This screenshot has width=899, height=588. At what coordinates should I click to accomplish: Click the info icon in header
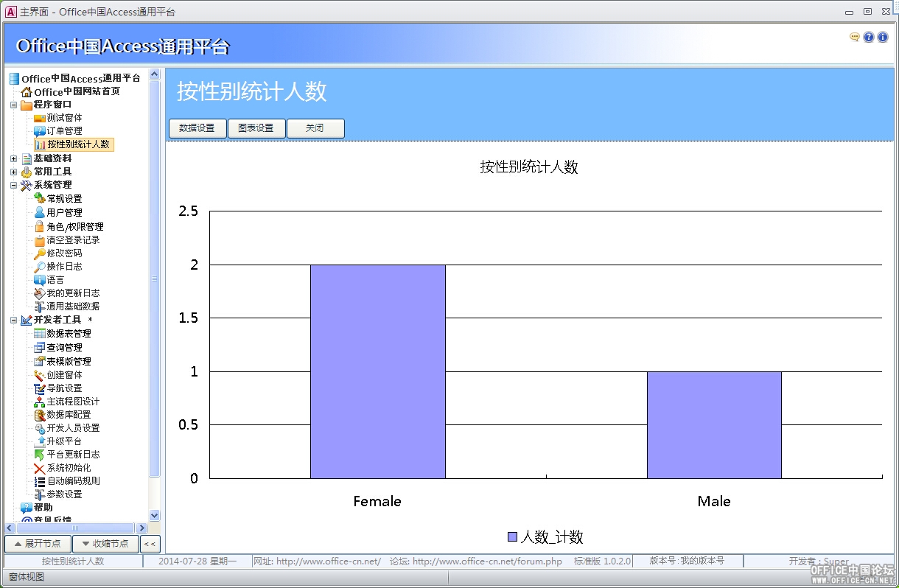tap(883, 37)
